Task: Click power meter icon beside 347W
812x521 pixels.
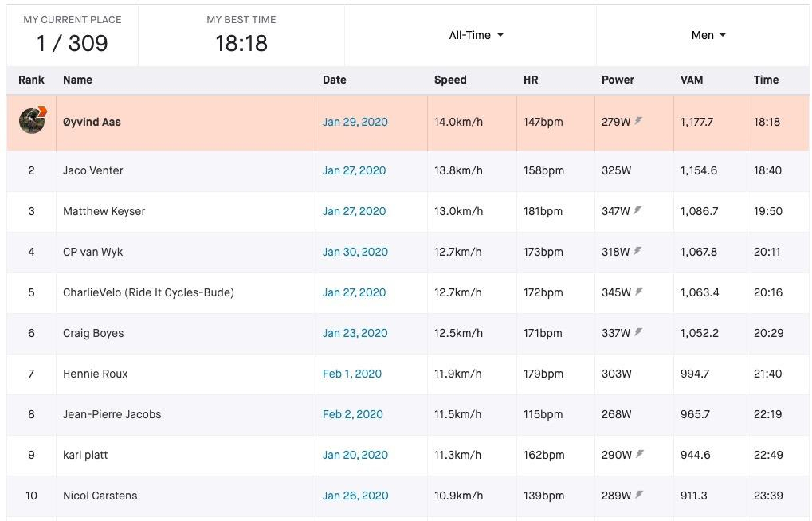Action: pos(637,210)
